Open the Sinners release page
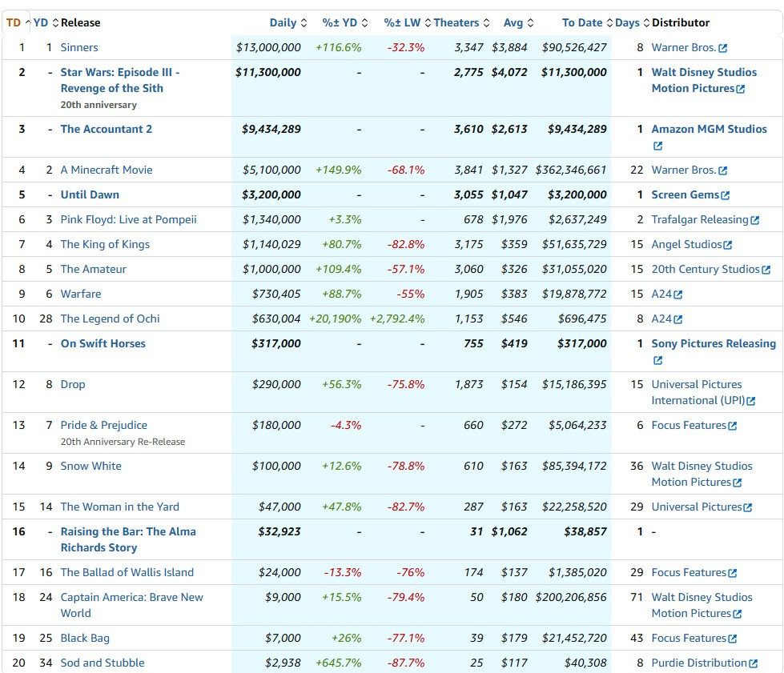The image size is (784, 673). [x=79, y=47]
